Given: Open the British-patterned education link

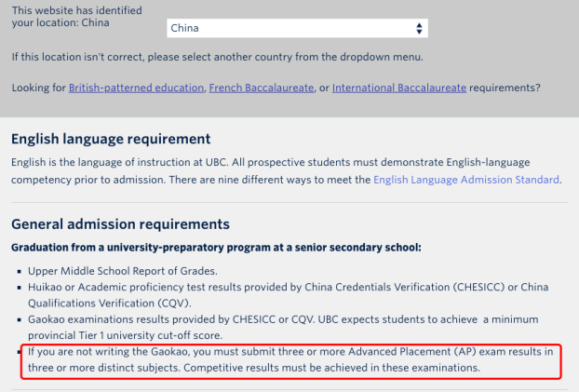Looking at the screenshot, I should 136,88.
